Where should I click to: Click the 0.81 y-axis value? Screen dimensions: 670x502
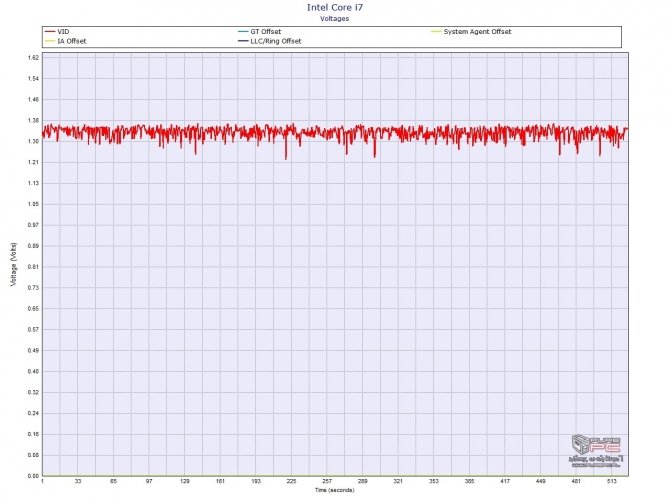coord(34,267)
